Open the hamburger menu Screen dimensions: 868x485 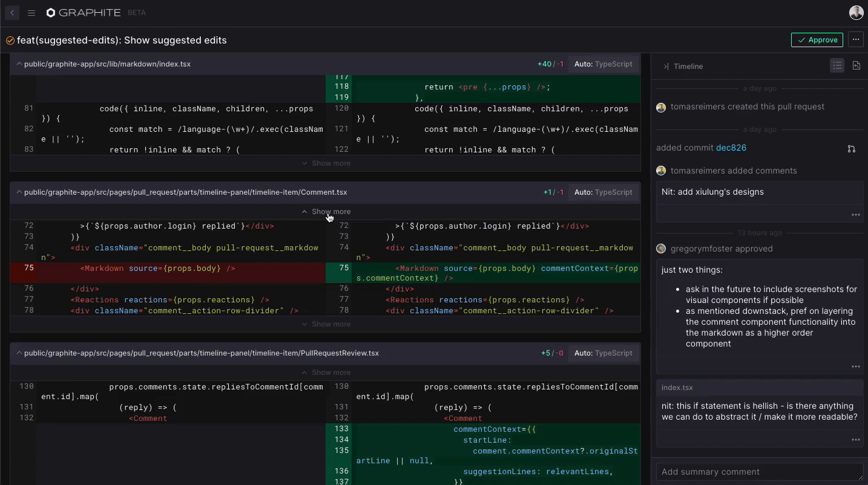(31, 13)
